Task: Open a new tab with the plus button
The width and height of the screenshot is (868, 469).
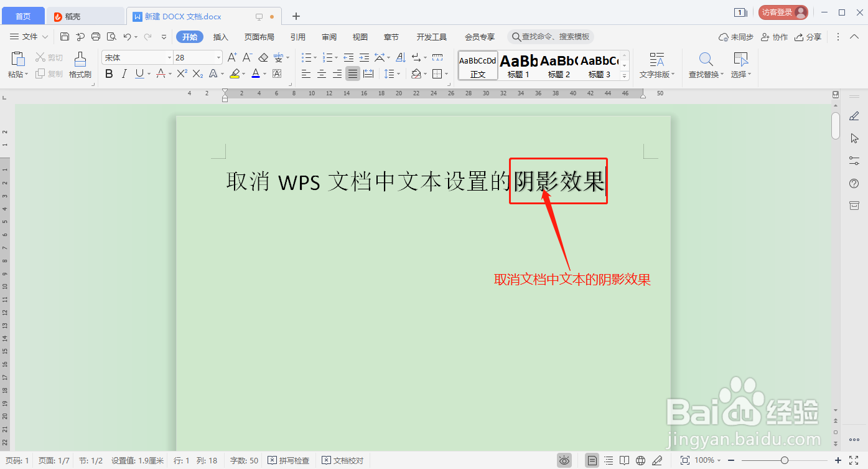Action: pyautogui.click(x=296, y=16)
